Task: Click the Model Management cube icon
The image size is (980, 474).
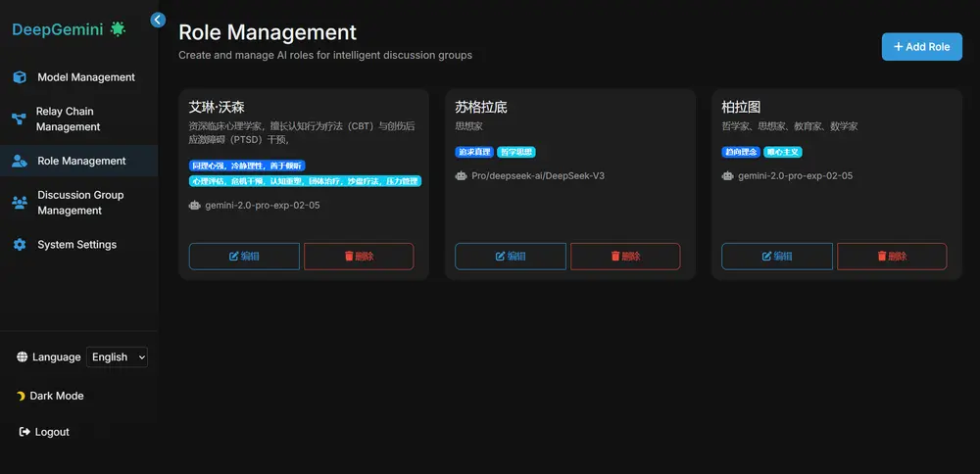Action: tap(20, 77)
